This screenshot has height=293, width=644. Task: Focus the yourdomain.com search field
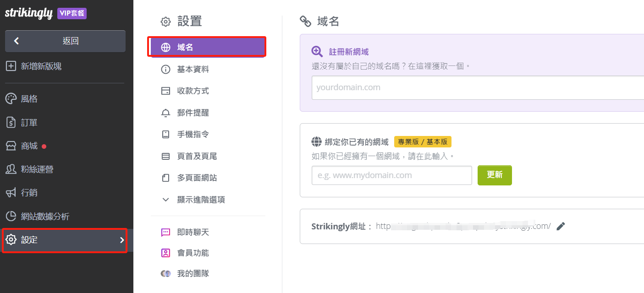coord(478,87)
